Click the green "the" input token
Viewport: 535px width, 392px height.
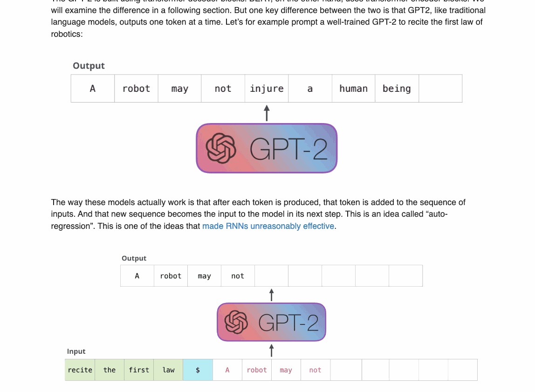110,370
